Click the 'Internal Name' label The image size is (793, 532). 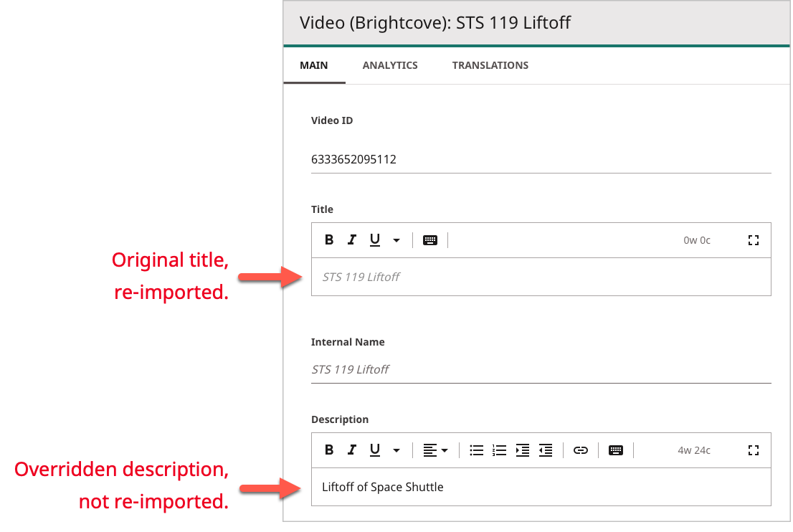pyautogui.click(x=348, y=342)
